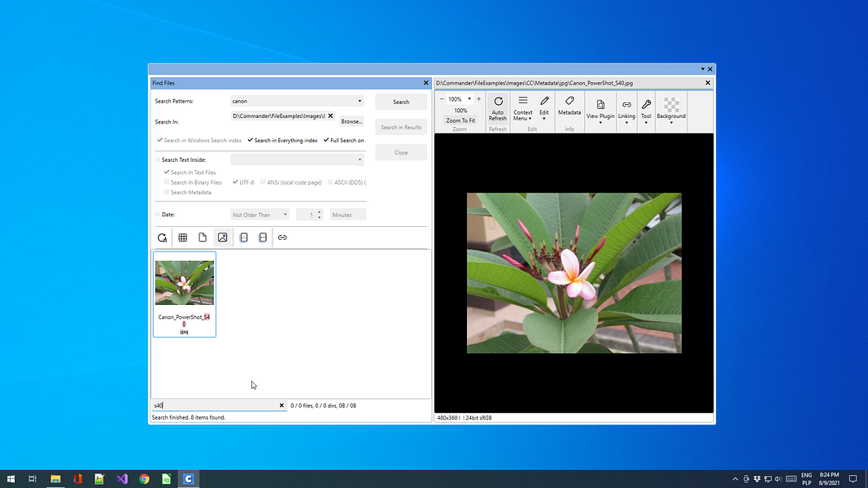Open the zoom percentage dropdown
This screenshot has height=488, width=868.
469,99
